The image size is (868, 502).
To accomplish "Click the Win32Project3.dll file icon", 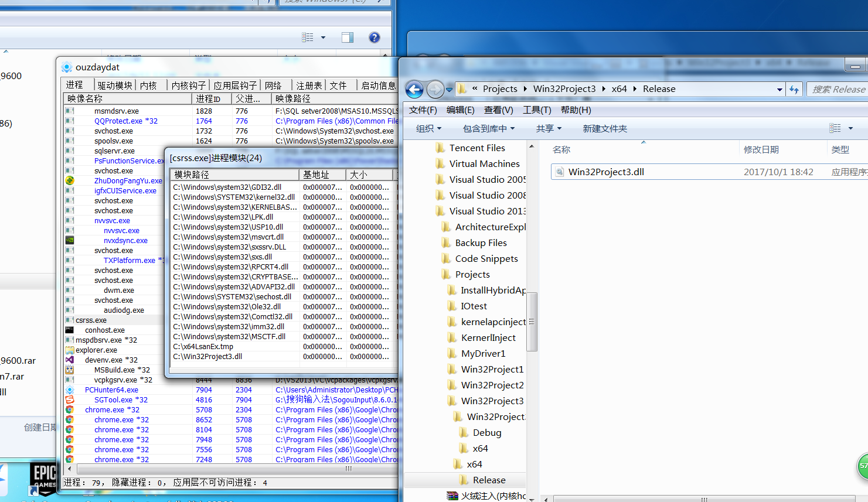I will pyautogui.click(x=559, y=172).
